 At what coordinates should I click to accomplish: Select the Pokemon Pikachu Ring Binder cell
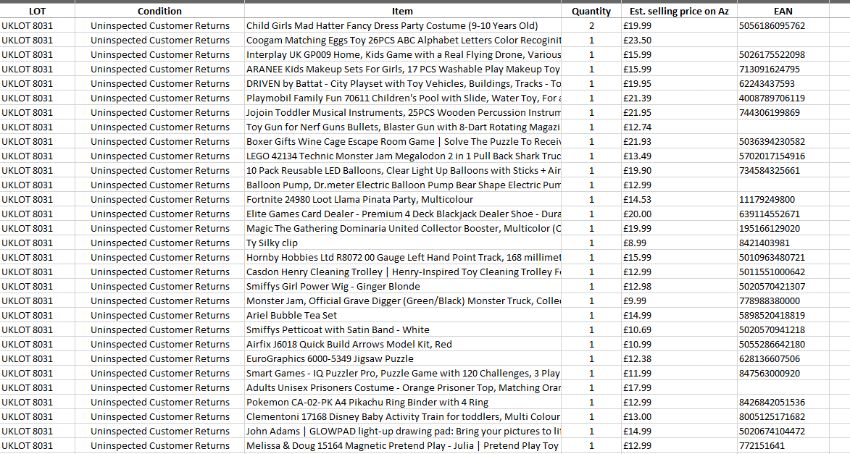tap(403, 402)
